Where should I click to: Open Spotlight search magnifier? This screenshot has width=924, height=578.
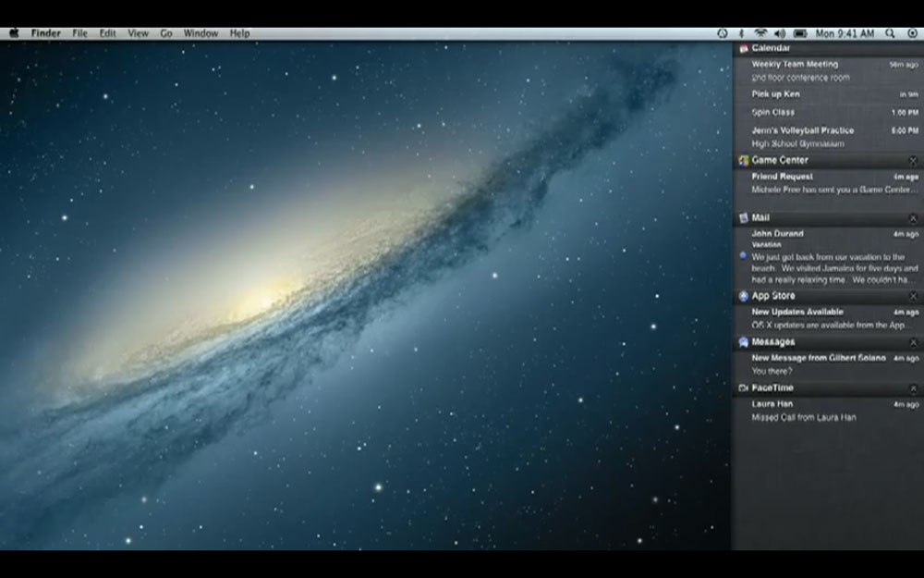[x=890, y=33]
